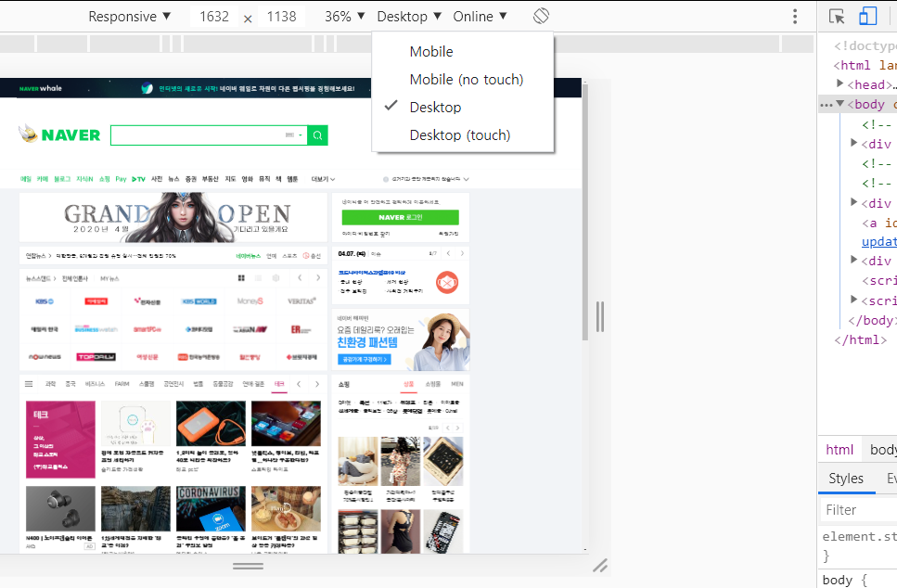Choose the checked Desktop menu option

click(463, 107)
